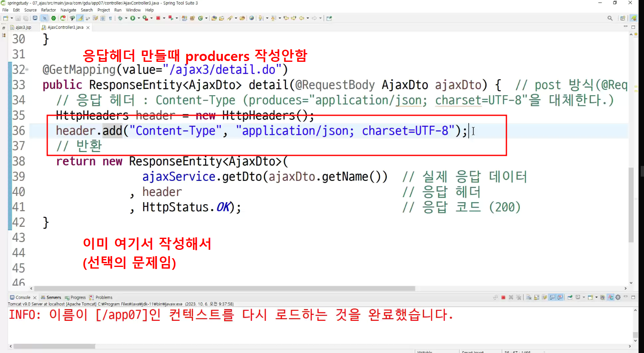The width and height of the screenshot is (644, 353).
Task: Open the Source menu
Action: [31, 10]
